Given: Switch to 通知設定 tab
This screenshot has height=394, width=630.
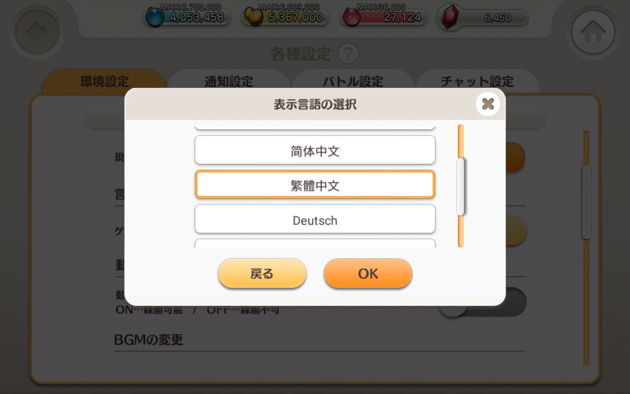Looking at the screenshot, I should (229, 81).
